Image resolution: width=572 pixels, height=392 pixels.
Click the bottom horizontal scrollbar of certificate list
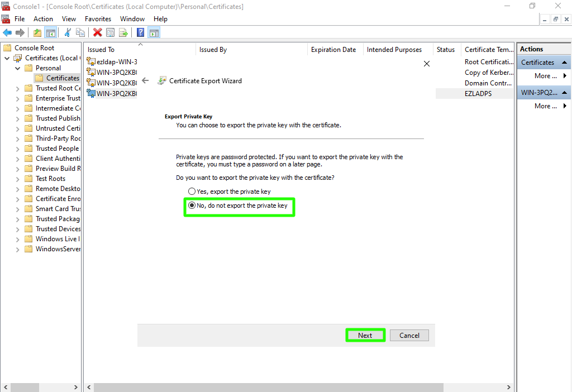pos(268,387)
